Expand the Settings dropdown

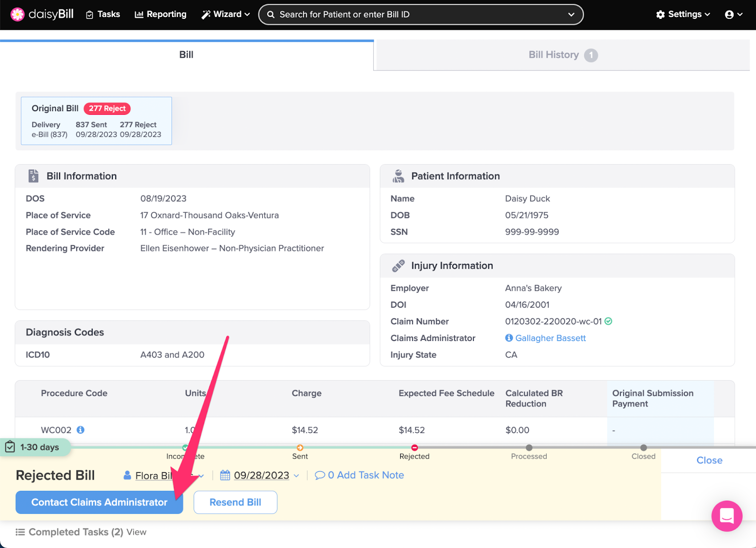[683, 15]
